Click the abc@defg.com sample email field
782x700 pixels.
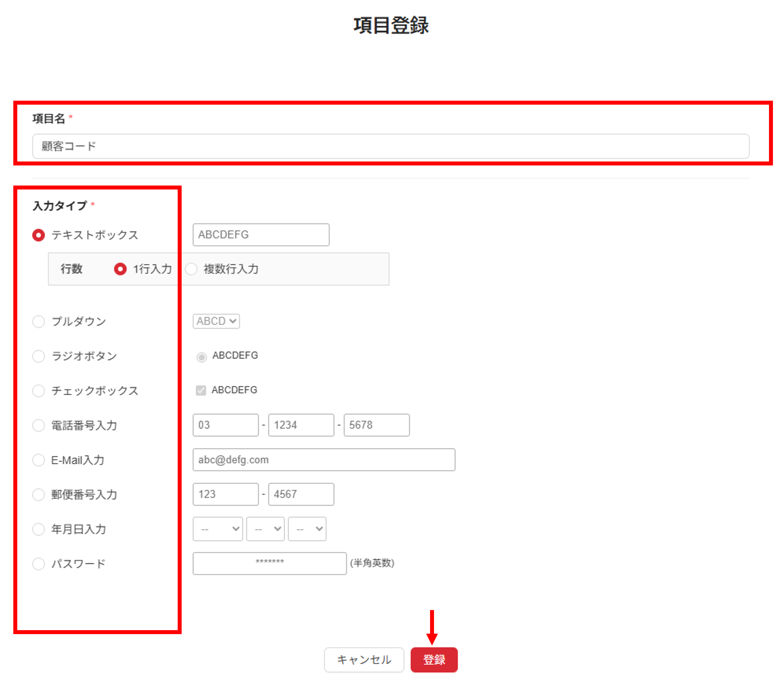point(323,460)
